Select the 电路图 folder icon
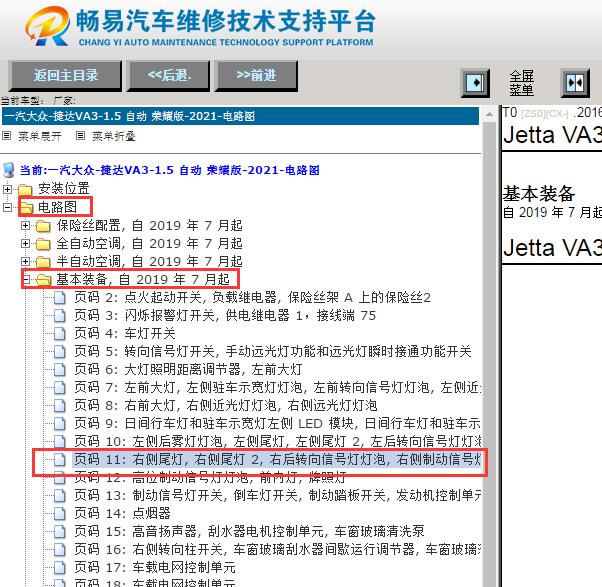Viewport: 602px width, 587px height. point(26,208)
